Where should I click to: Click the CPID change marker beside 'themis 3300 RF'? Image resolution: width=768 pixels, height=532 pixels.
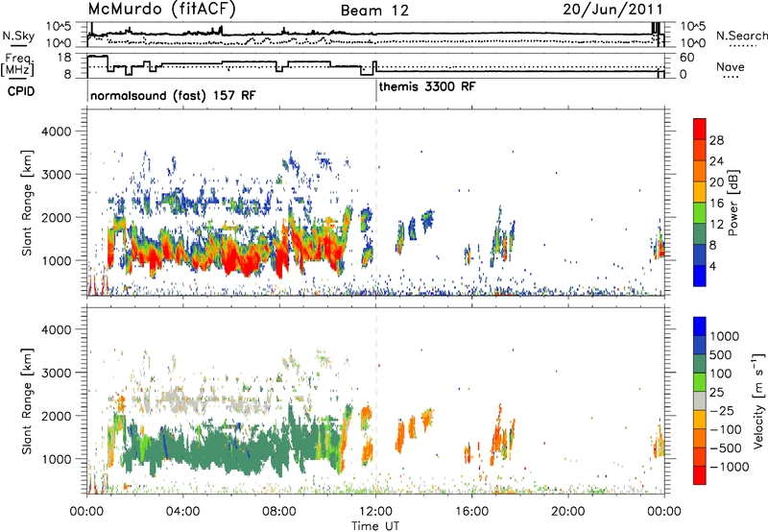(x=376, y=90)
